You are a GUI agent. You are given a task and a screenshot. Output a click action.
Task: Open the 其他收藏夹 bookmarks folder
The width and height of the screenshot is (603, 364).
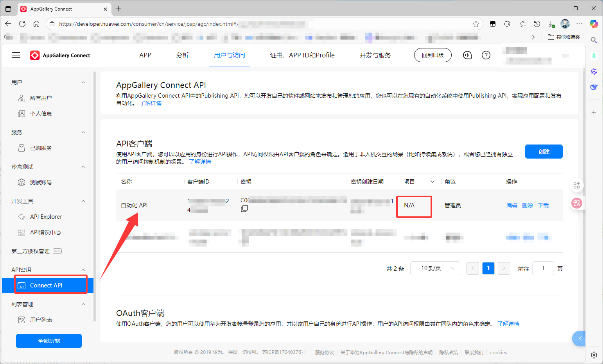tap(564, 37)
